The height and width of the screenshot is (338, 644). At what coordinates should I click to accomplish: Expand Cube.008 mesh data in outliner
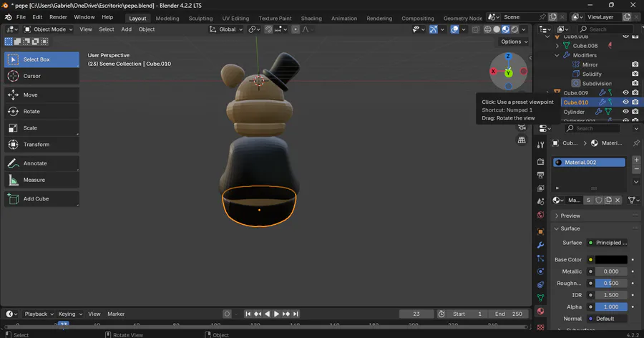click(557, 46)
